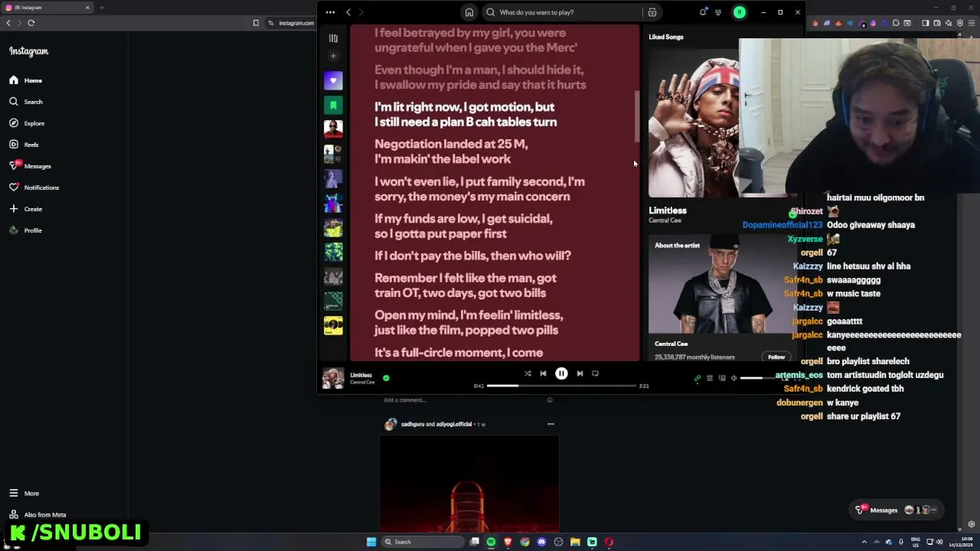This screenshot has height=551, width=980.
Task: Click Limitless song title in player bar
Action: click(x=361, y=375)
